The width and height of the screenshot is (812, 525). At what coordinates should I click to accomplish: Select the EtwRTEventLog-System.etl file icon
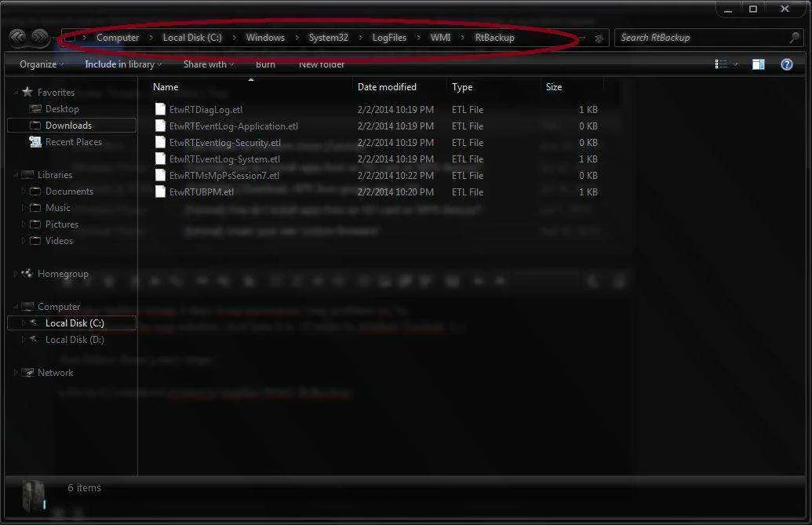(x=160, y=159)
